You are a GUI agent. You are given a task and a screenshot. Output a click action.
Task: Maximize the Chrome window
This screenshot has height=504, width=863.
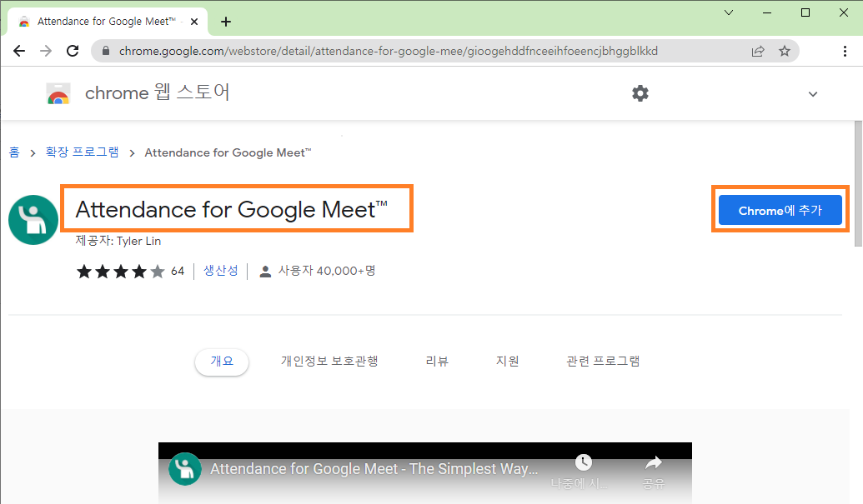[x=805, y=12]
